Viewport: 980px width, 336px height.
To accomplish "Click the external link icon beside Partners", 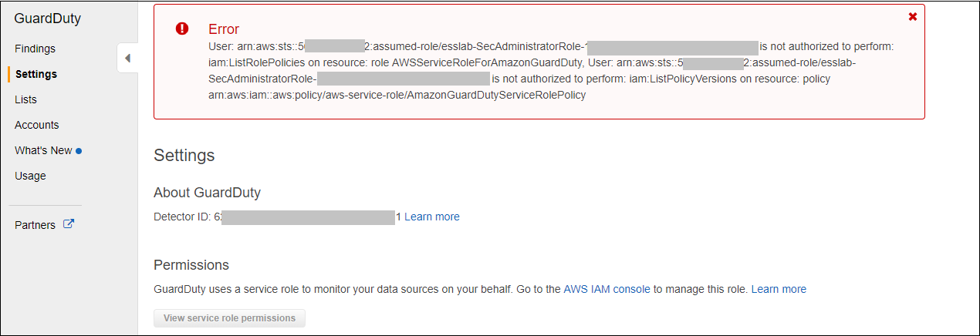I will 68,225.
